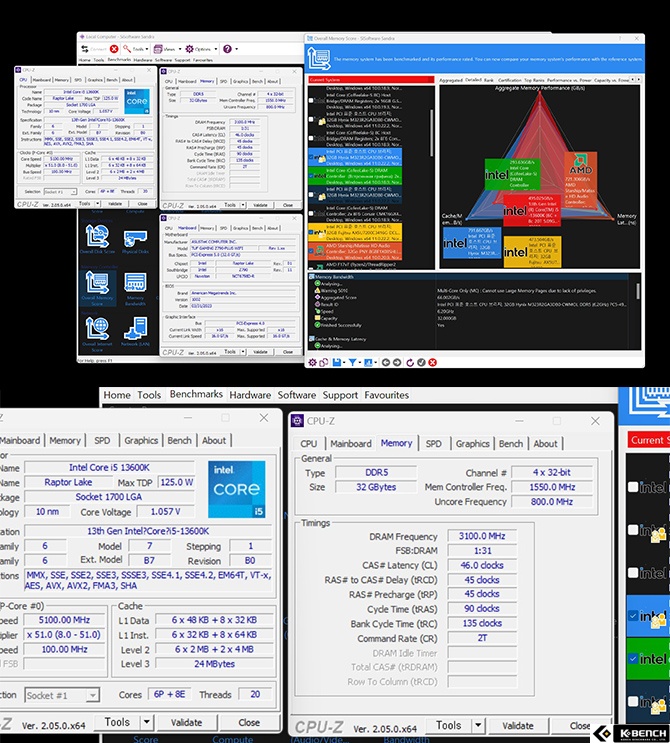Click the save disk icon in results toolbar
The height and width of the screenshot is (743, 670).
point(336,362)
